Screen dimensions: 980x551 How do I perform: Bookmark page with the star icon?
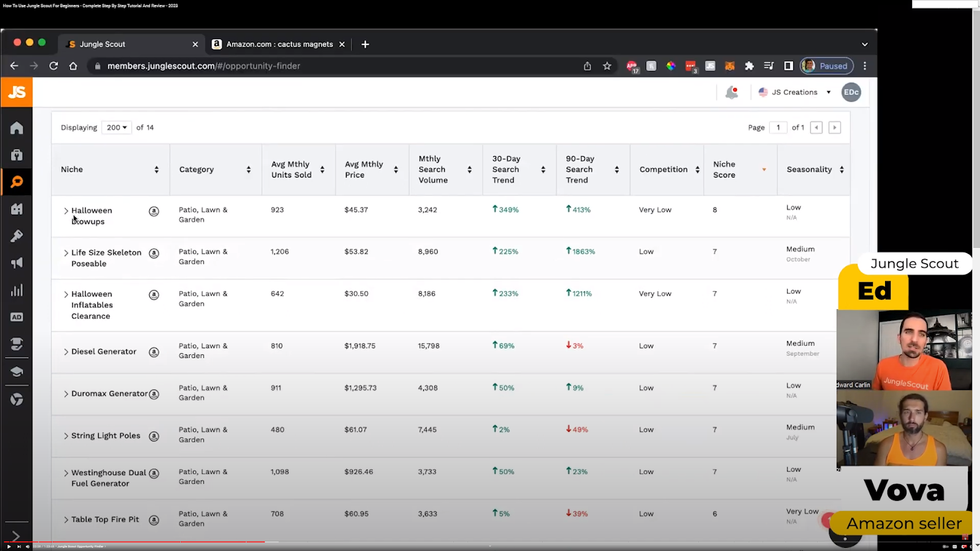[x=607, y=66]
